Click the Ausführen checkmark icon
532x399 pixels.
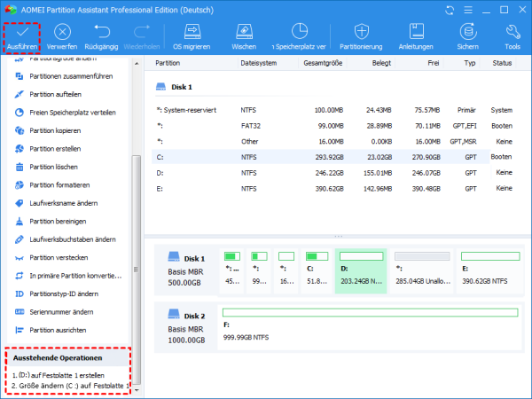(x=22, y=32)
